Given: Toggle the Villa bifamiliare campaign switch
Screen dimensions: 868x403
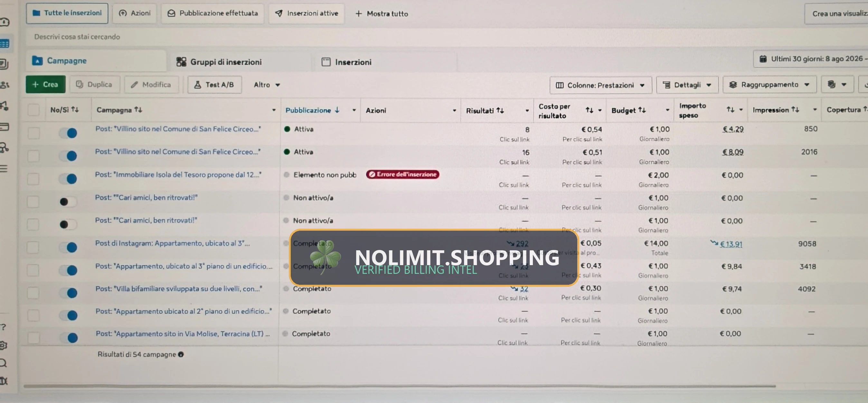Looking at the screenshot, I should (68, 293).
